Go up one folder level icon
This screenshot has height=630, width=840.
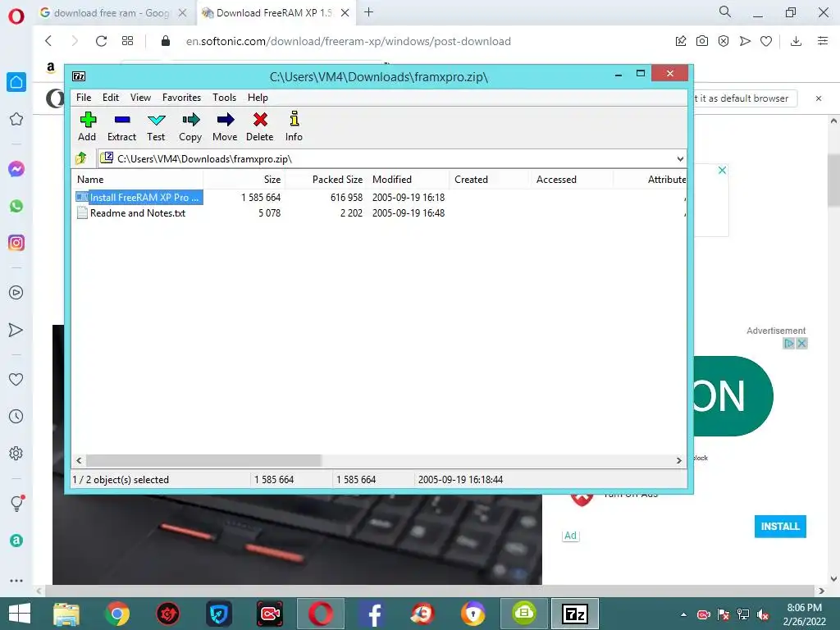click(x=81, y=158)
